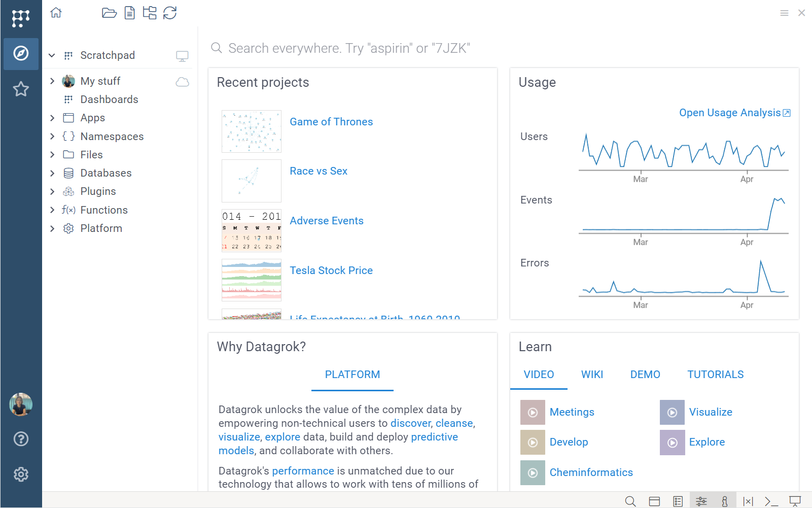Screen dimensions: 812x508
Task: Click the refresh icon in the toolbar
Action: pos(170,13)
